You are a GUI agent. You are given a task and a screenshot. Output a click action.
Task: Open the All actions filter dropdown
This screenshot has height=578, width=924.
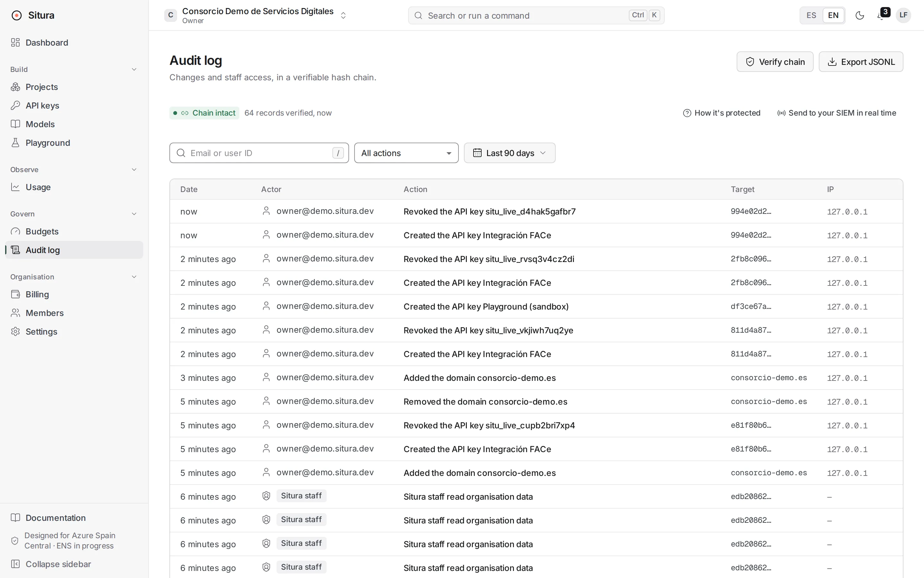coord(406,153)
